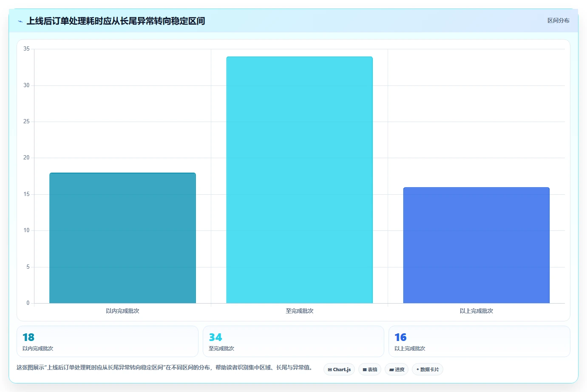
Task: Click y-axis tick label 30
Action: [26, 85]
